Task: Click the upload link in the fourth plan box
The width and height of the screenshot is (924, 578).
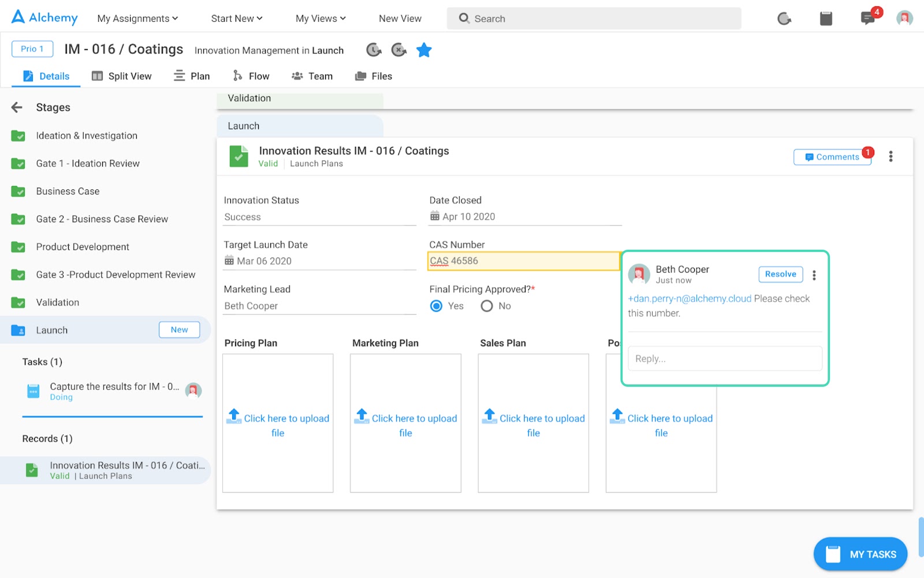Action: [662, 425]
